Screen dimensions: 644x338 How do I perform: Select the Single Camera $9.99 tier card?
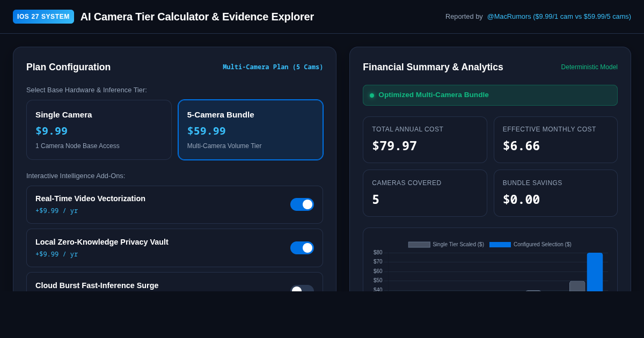[99, 130]
